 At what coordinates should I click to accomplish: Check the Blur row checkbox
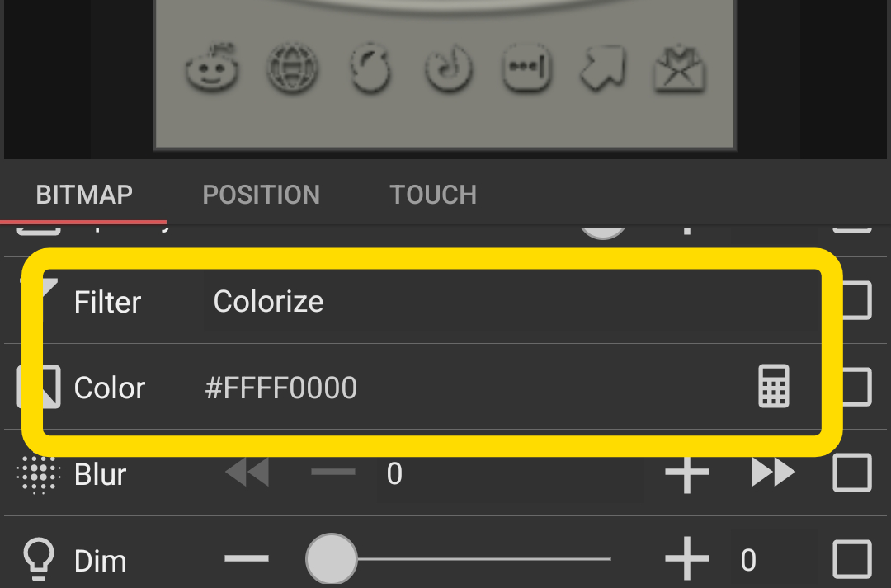coord(852,473)
